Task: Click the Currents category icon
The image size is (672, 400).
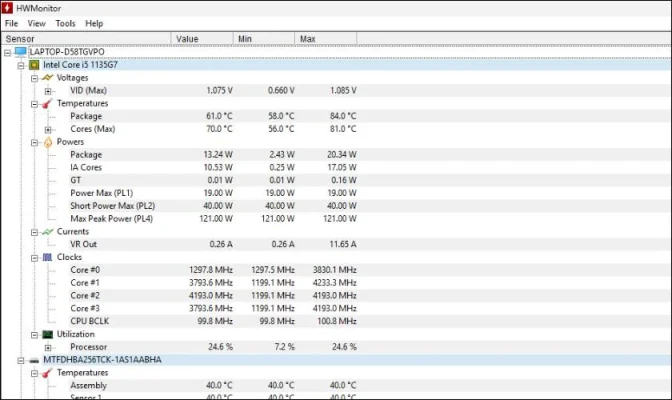Action: (x=47, y=231)
